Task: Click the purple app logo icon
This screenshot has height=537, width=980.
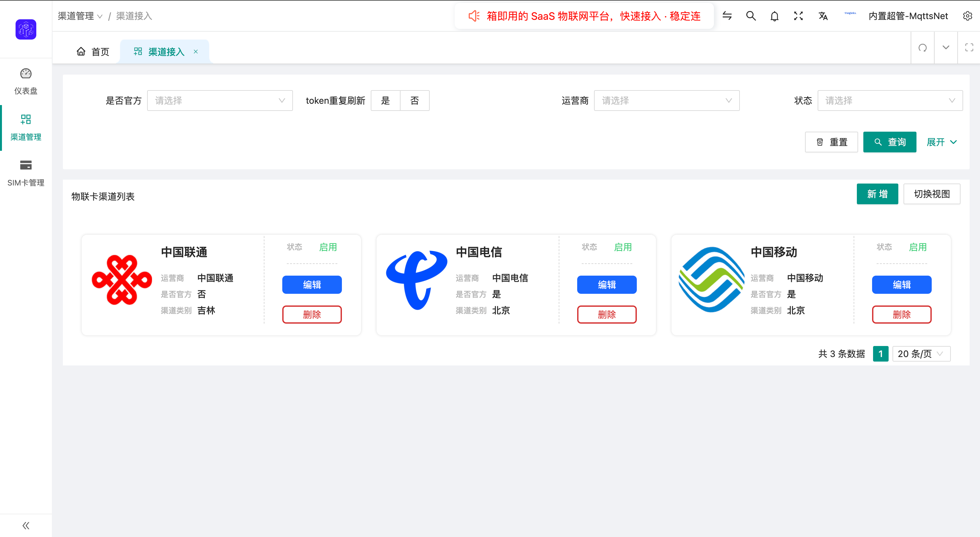Action: pos(26,29)
